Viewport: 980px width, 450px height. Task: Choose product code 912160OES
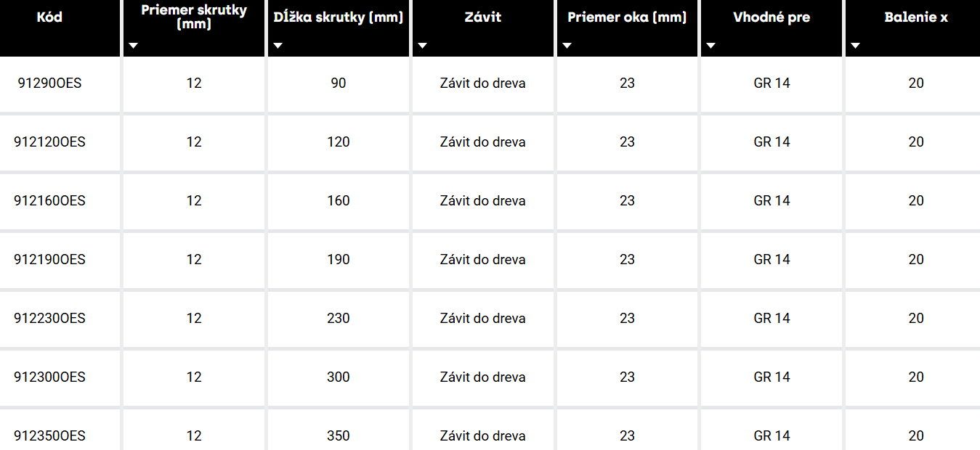[x=49, y=201]
